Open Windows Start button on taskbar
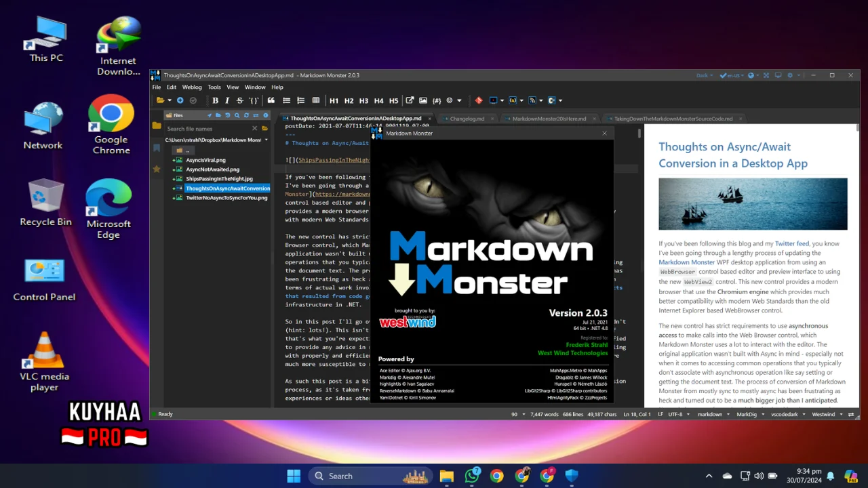 [x=294, y=476]
